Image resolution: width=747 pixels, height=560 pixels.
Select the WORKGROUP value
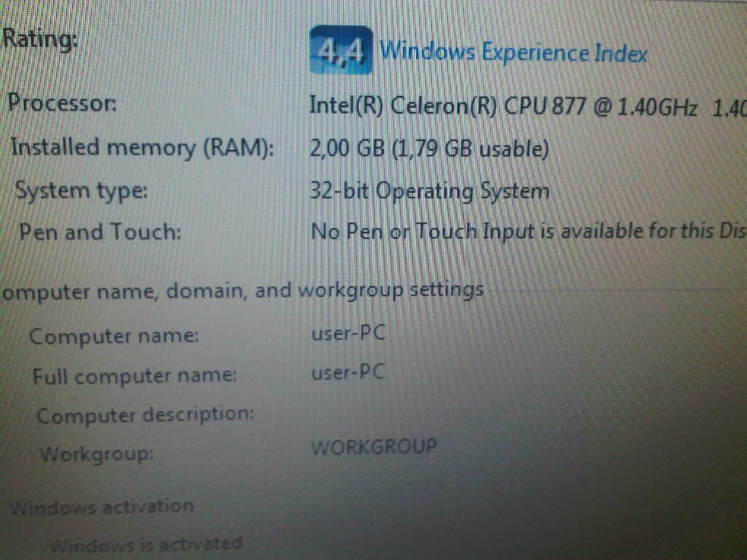pos(374,447)
